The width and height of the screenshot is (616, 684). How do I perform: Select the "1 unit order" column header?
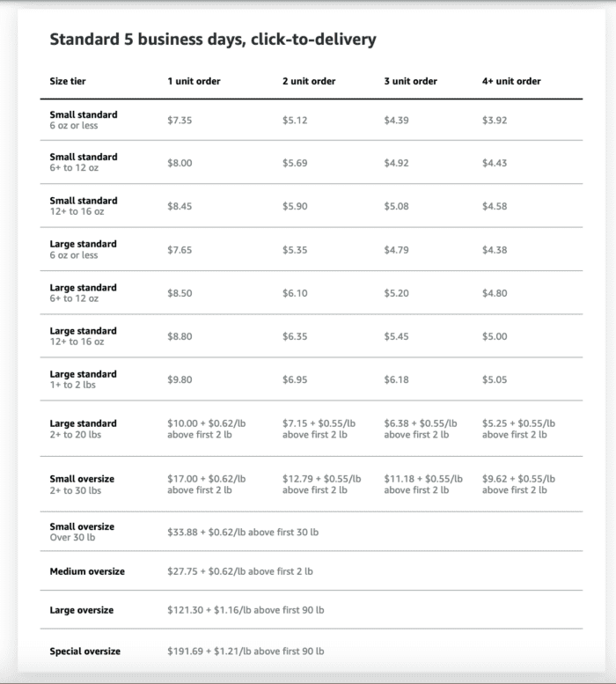pyautogui.click(x=194, y=81)
